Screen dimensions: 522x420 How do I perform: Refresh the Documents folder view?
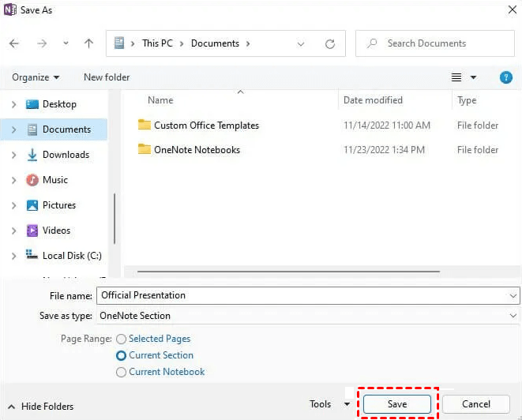pos(330,43)
